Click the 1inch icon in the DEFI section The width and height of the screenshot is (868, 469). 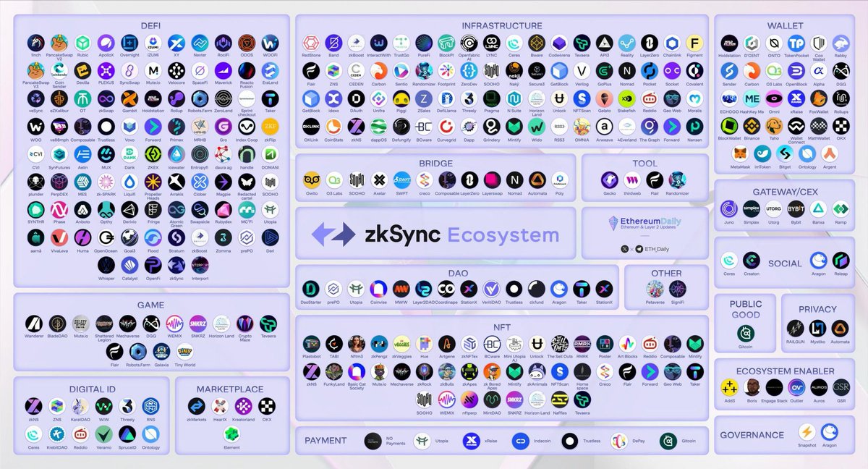click(x=36, y=43)
